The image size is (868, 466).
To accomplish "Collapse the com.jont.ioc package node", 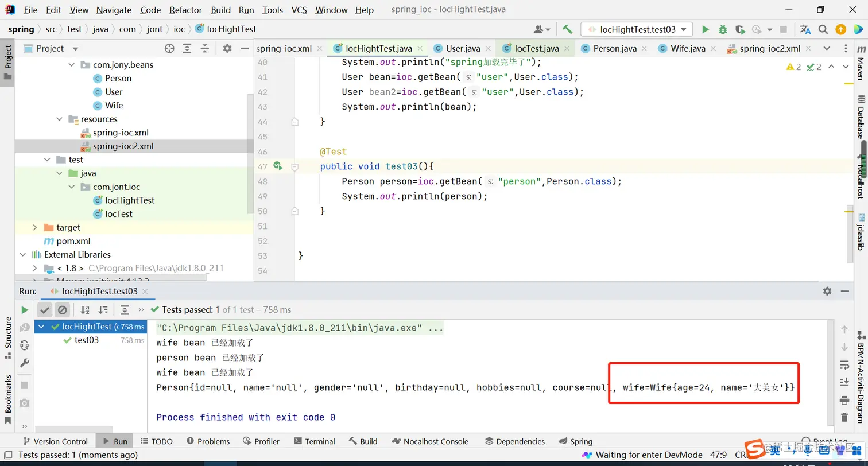I will (72, 187).
